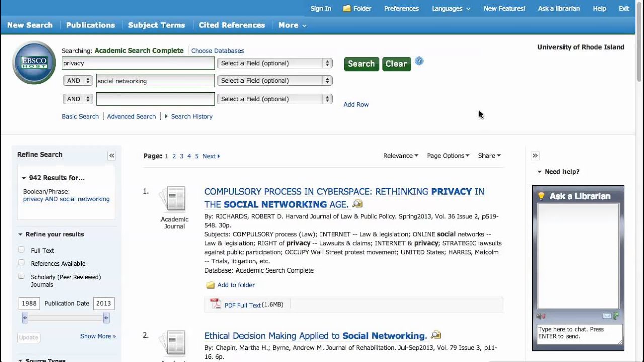The width and height of the screenshot is (644, 362).
Task: Click the chat message box
Action: (x=580, y=334)
